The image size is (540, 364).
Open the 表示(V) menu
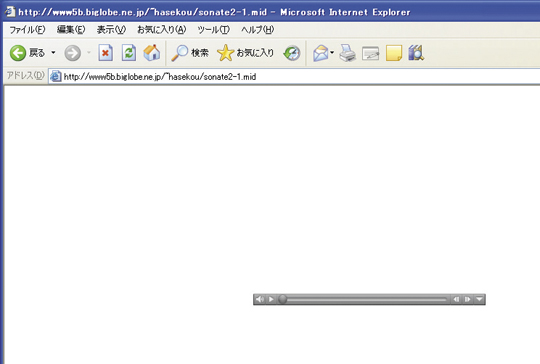pyautogui.click(x=111, y=30)
